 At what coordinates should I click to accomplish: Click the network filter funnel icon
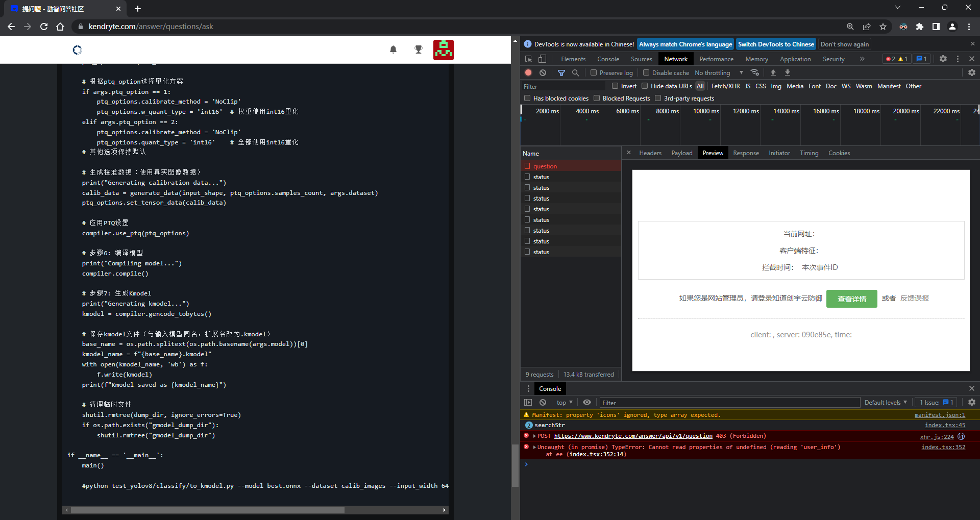pyautogui.click(x=561, y=73)
